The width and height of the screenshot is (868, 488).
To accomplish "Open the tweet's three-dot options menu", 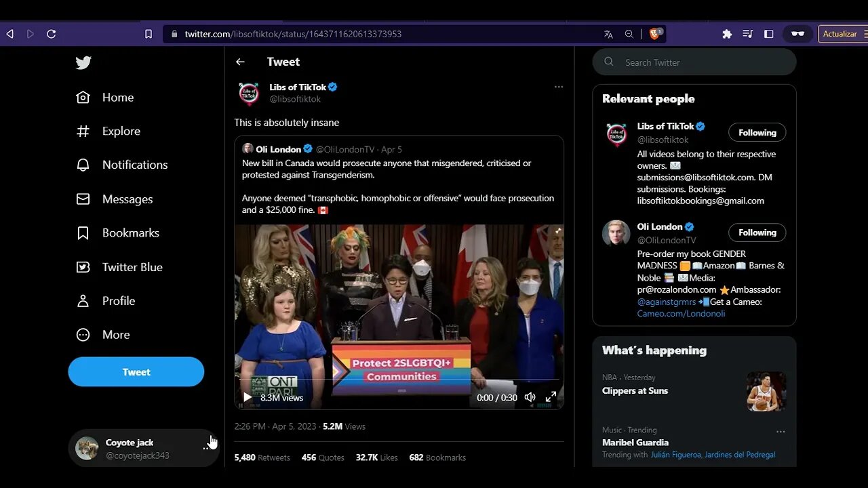I will tap(559, 87).
